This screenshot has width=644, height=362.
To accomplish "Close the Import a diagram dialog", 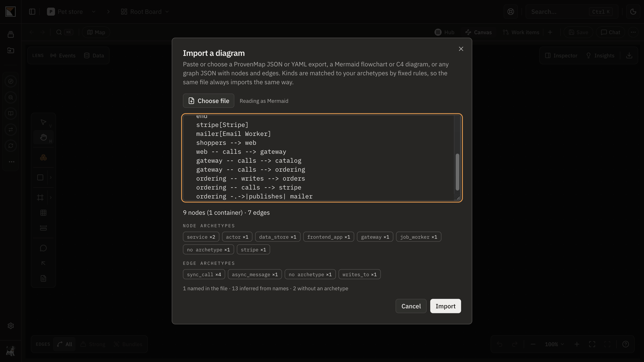I will tap(461, 49).
